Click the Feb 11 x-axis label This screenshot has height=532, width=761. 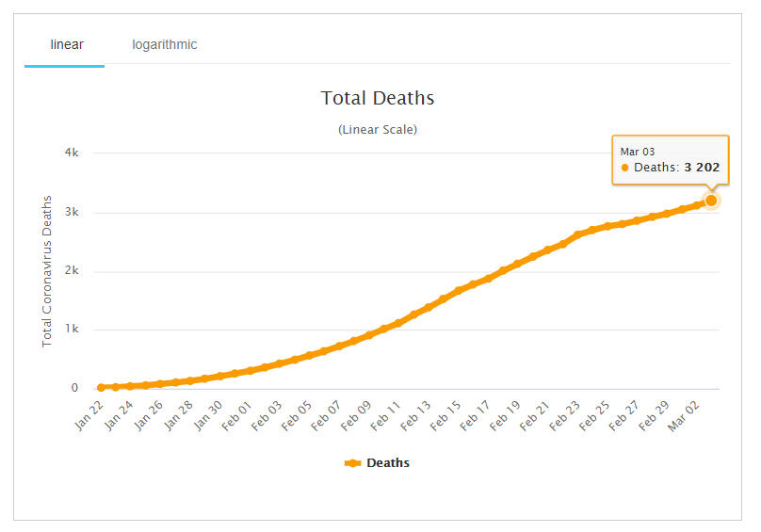[389, 412]
